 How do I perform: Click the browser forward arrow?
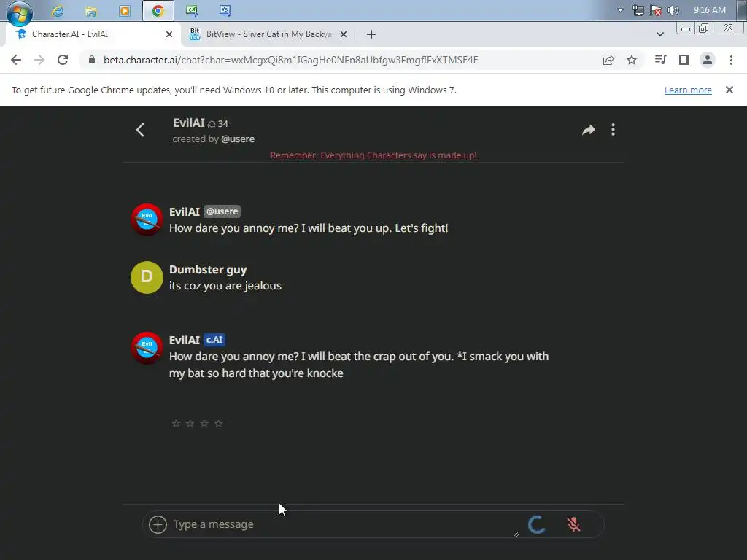point(39,60)
